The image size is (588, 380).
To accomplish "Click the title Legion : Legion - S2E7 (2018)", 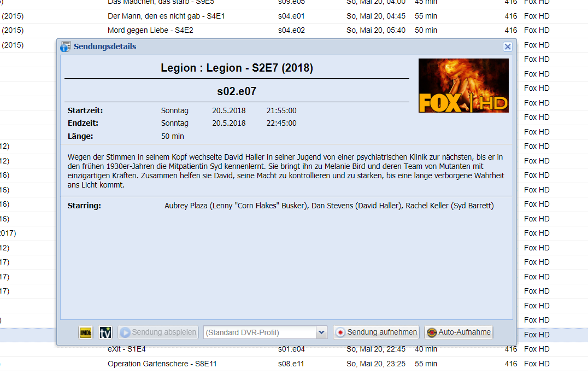I will [237, 68].
